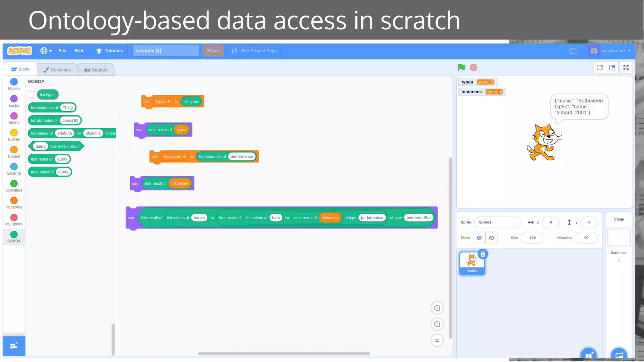
Task: Click the 'tempo' field in the long say block
Action: (199, 217)
